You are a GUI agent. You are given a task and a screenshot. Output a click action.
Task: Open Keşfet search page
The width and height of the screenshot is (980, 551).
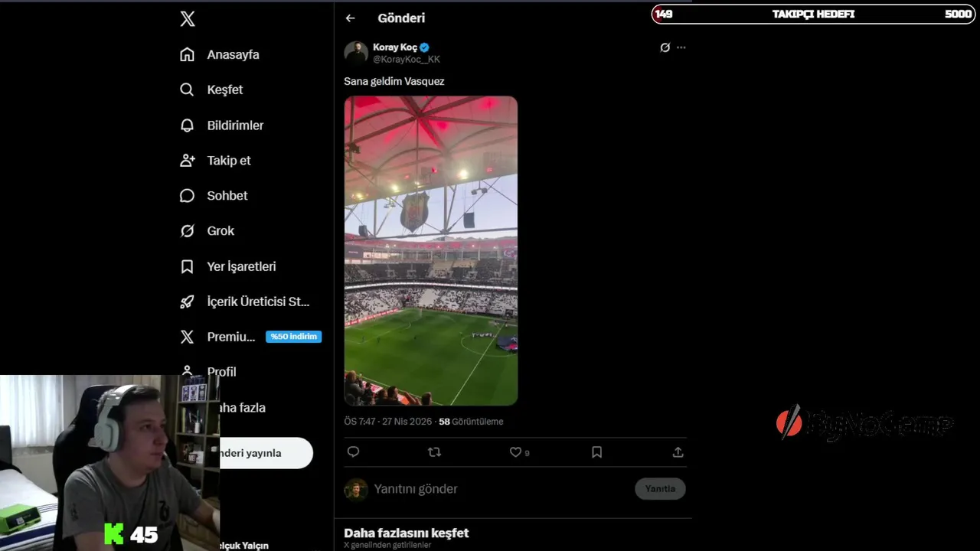211,90
